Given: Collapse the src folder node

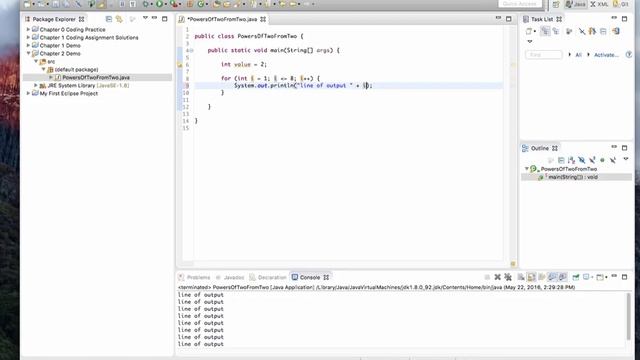Looking at the screenshot, I should click(x=36, y=61).
